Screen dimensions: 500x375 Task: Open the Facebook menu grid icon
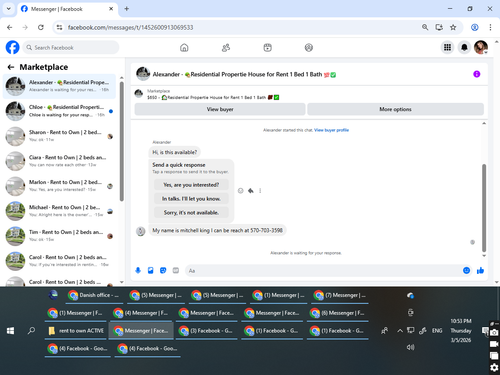coord(447,47)
